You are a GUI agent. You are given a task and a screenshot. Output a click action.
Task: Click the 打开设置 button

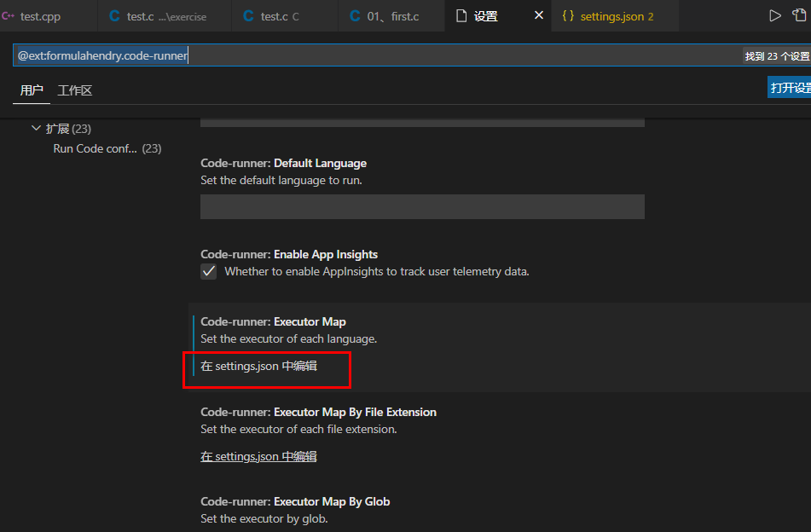coord(791,86)
